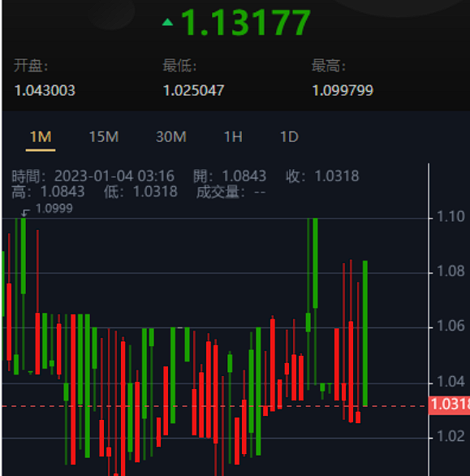Click the 1.02 price axis label
Viewport: 470px width, 476px height.
coord(451,436)
